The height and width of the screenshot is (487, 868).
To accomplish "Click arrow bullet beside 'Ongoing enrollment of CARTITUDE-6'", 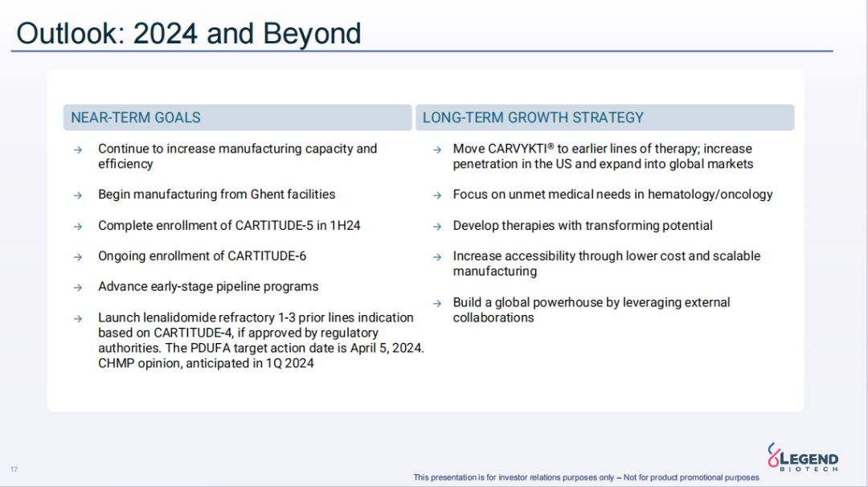I will coord(78,257).
